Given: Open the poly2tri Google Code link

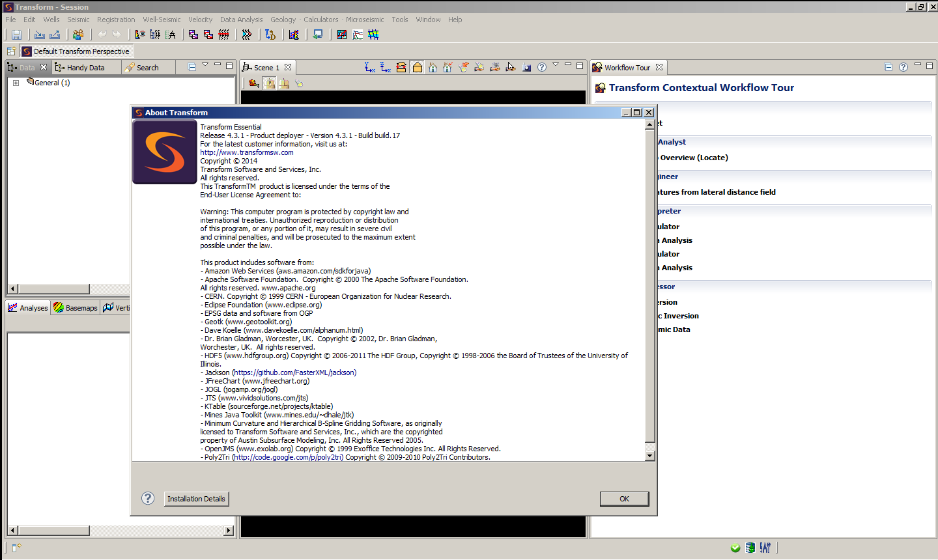Looking at the screenshot, I should pos(288,457).
